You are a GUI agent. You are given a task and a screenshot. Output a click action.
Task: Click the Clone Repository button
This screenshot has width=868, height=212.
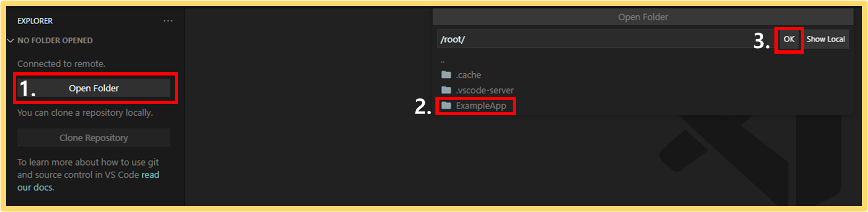click(94, 138)
